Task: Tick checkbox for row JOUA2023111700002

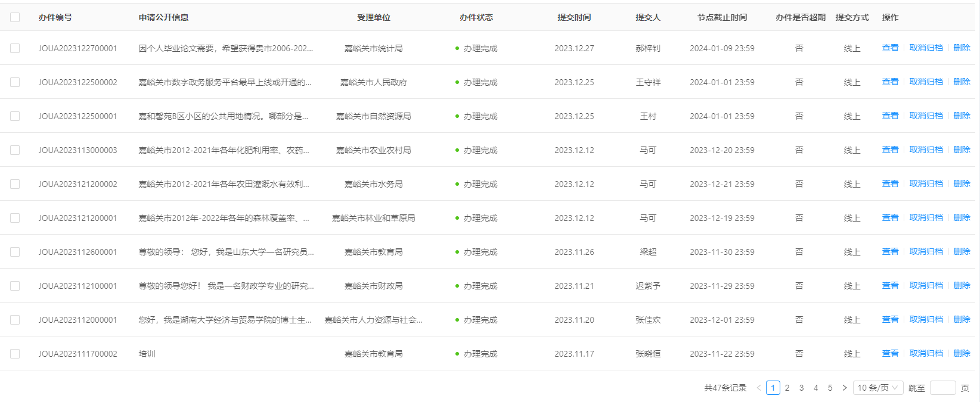Action: [x=15, y=354]
